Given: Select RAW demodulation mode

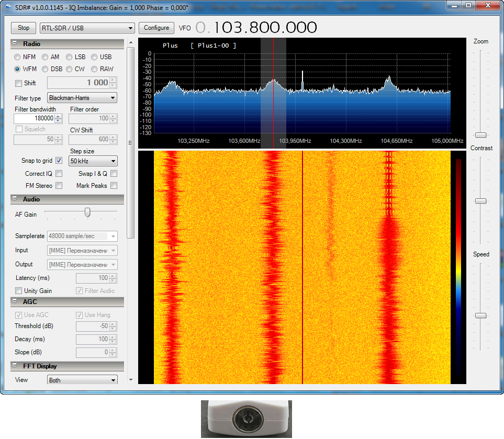Looking at the screenshot, I should click(x=94, y=69).
